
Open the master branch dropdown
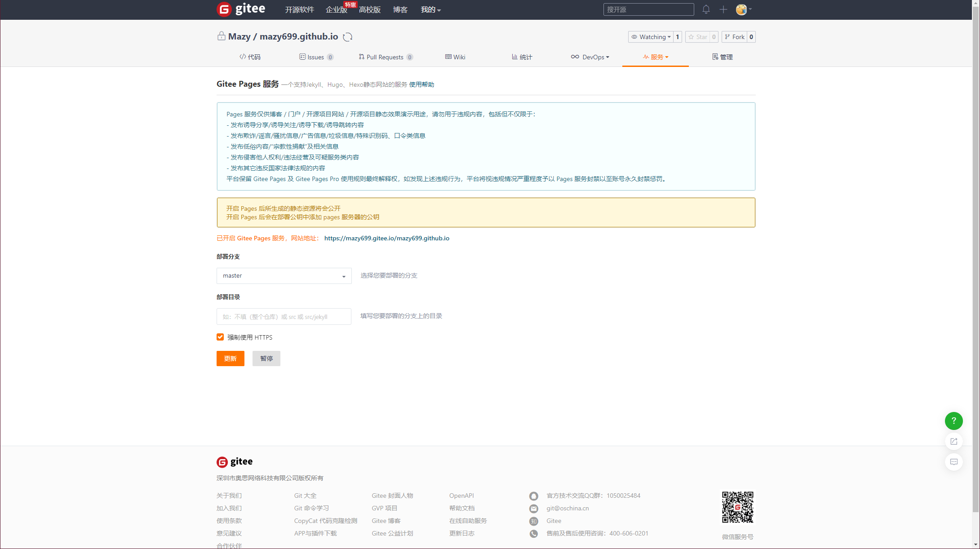point(284,276)
